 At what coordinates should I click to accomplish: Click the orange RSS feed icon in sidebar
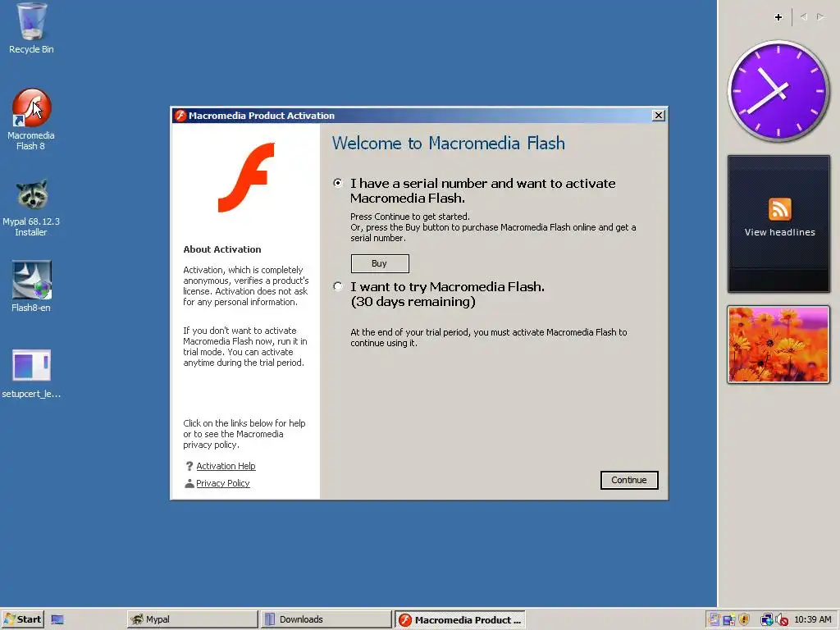(779, 209)
